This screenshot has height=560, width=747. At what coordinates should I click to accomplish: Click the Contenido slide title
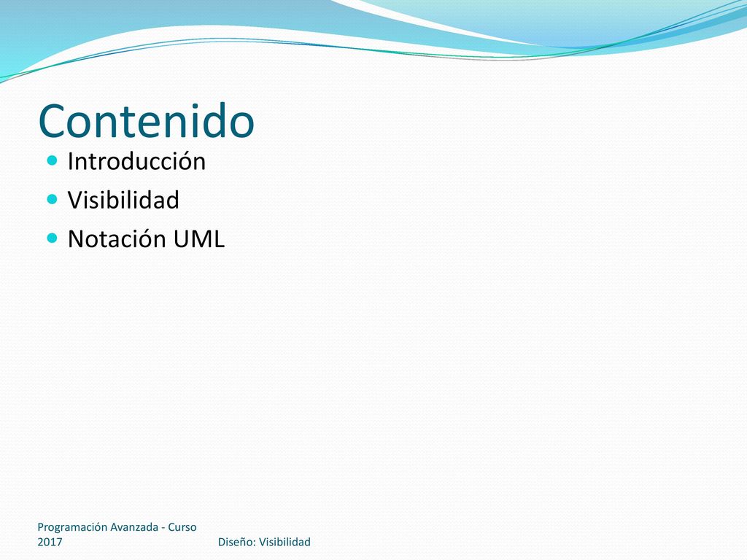click(x=146, y=121)
